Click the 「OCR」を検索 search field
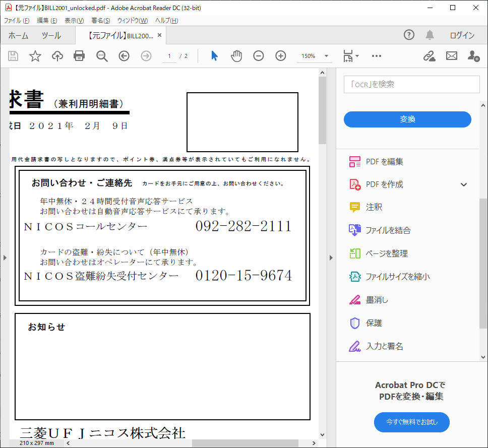488x448 pixels. tap(411, 84)
